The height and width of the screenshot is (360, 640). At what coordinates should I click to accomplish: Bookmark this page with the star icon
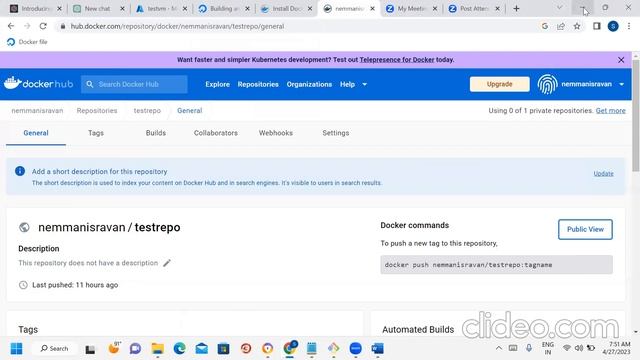577,26
